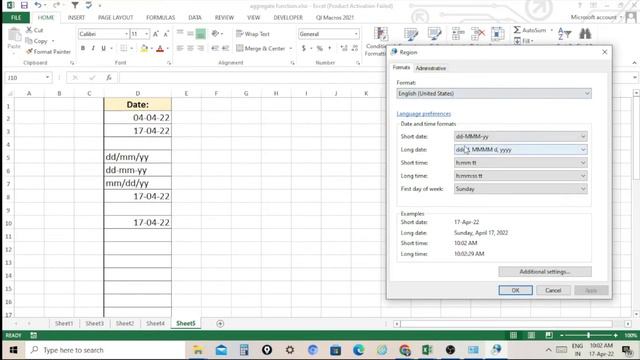This screenshot has height=360, width=640.
Task: Select cell containing dd/mm/yy
Action: 138,157
